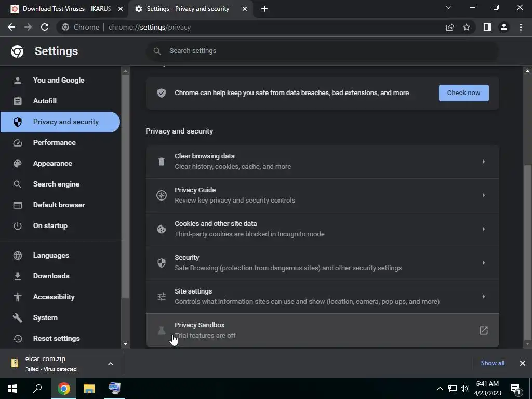
Task: Close the downloads bar
Action: 523,363
